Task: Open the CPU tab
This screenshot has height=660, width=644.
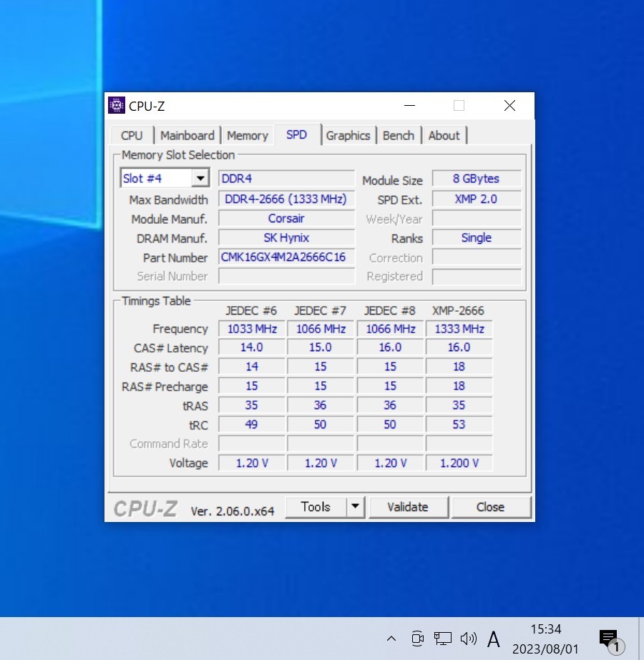Action: 132,136
